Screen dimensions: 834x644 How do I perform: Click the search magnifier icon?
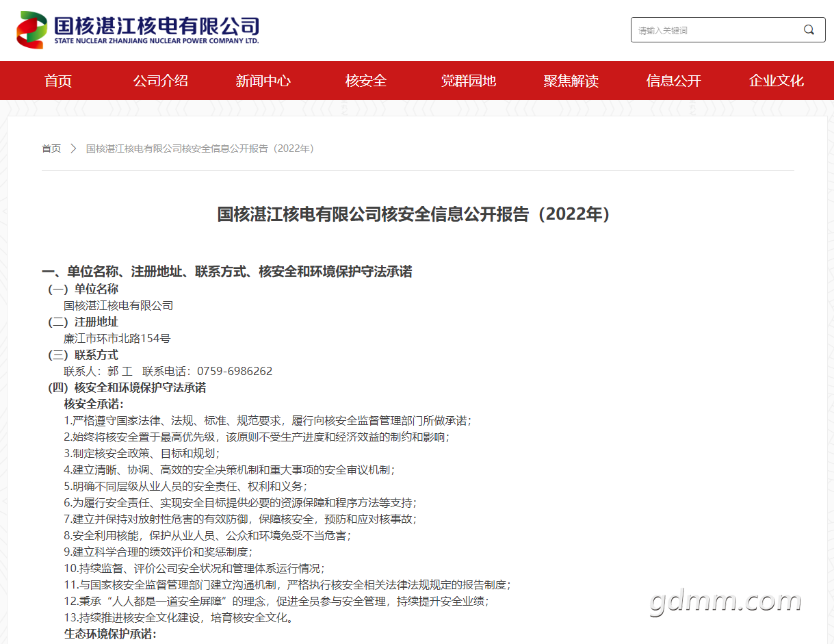[x=809, y=30]
